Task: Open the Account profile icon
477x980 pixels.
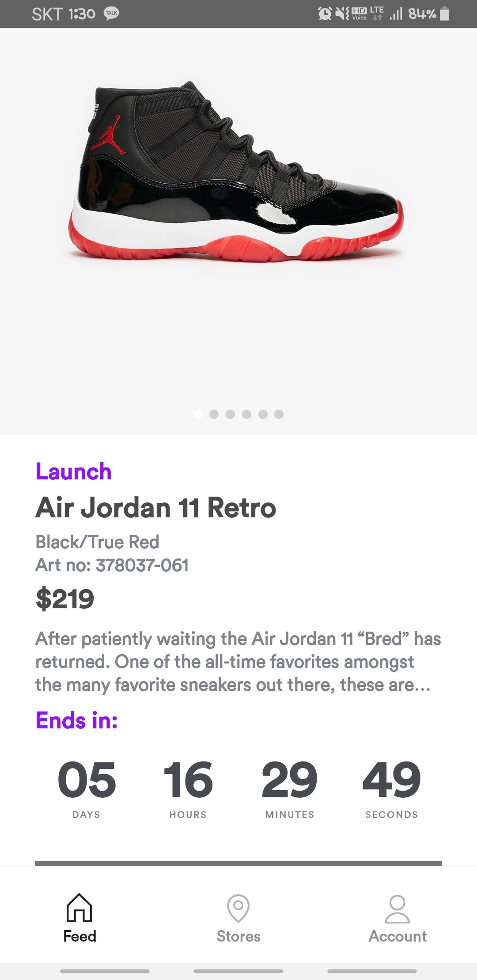Action: (397, 908)
